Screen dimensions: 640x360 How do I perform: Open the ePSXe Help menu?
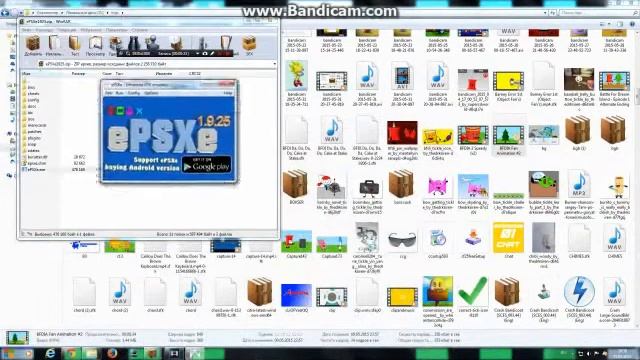point(227,93)
